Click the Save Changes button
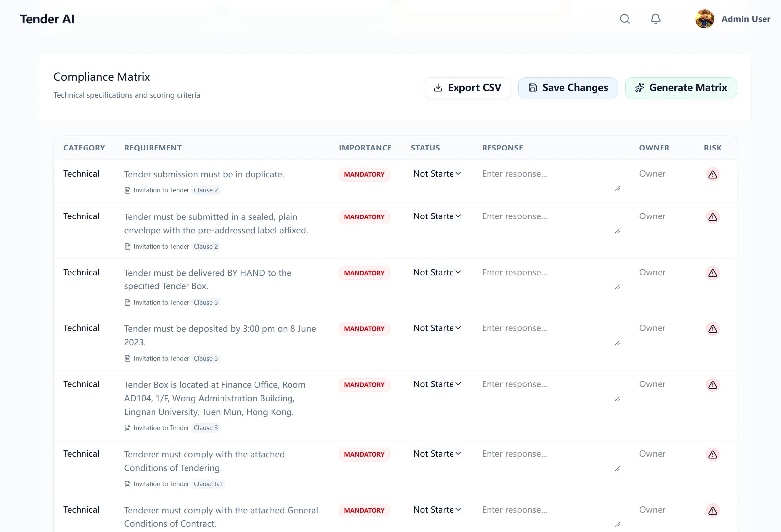 point(568,88)
